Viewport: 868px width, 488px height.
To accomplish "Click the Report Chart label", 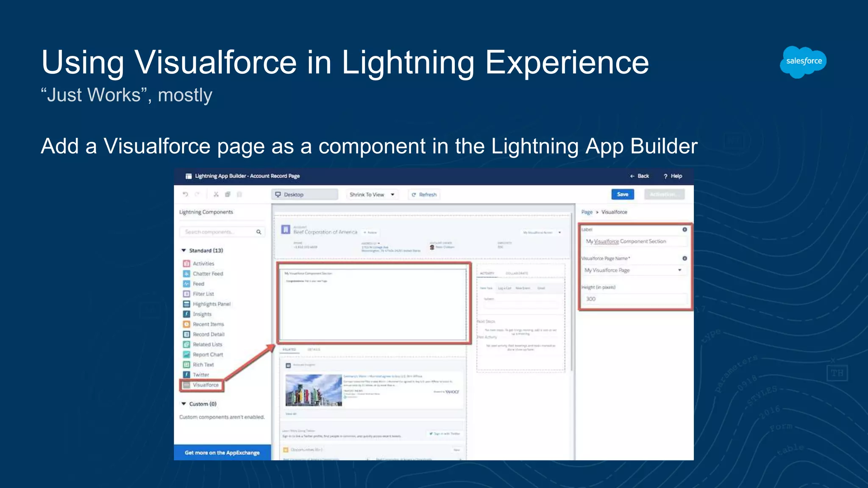I will [208, 355].
